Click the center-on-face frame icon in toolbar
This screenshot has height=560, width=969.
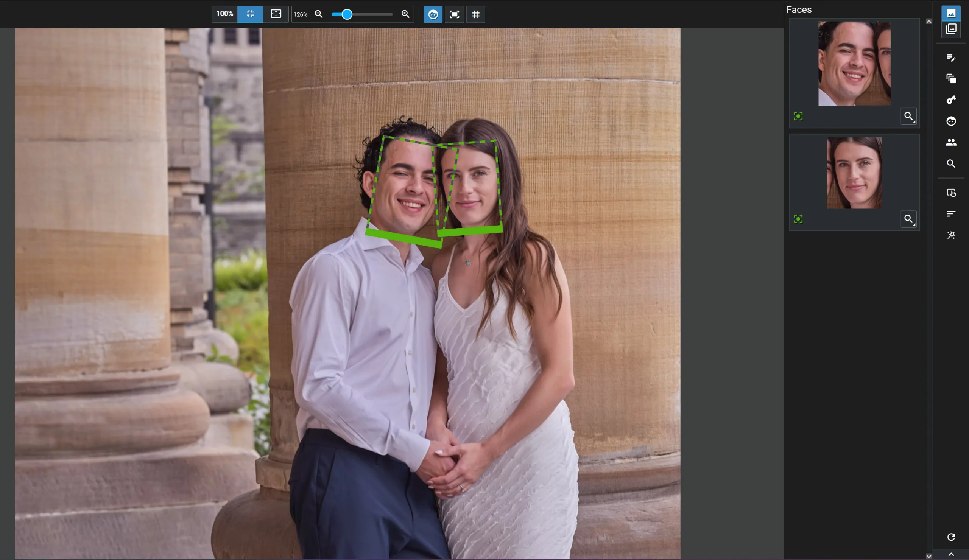[x=454, y=14]
